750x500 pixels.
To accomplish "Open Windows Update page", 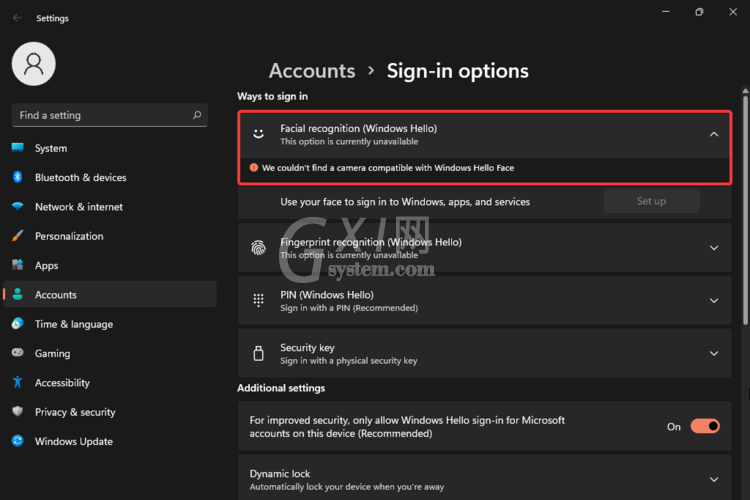I will pos(110,441).
